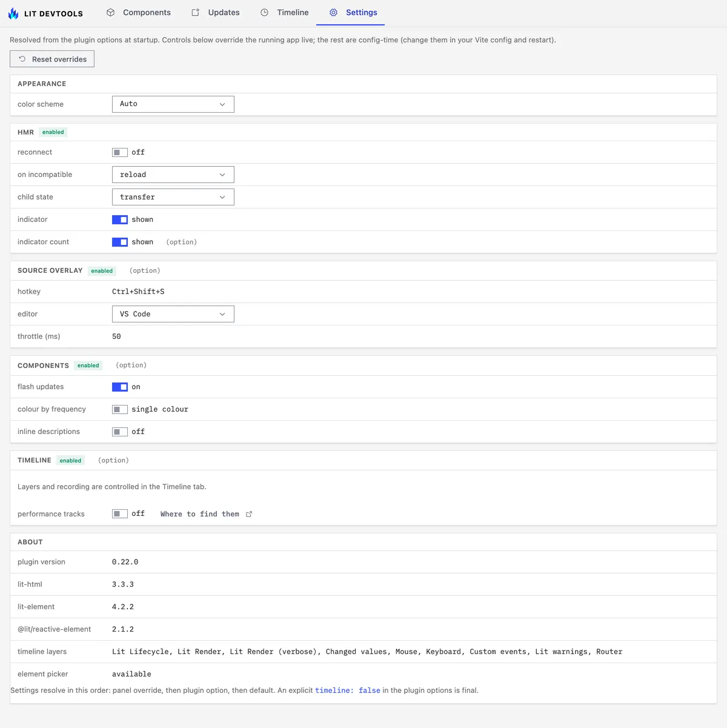Click the external link icon beside Where to find them
Screen dimensions: 727x728
pyautogui.click(x=249, y=514)
